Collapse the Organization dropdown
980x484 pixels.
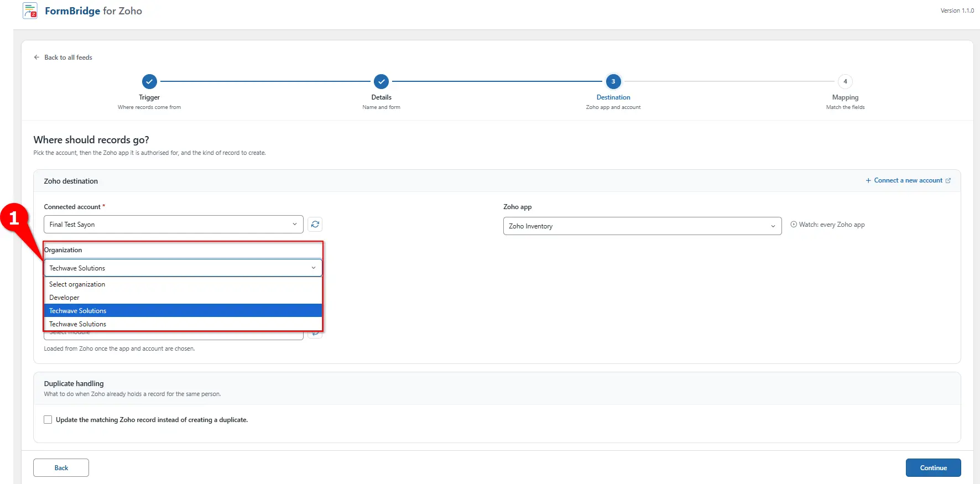point(183,268)
